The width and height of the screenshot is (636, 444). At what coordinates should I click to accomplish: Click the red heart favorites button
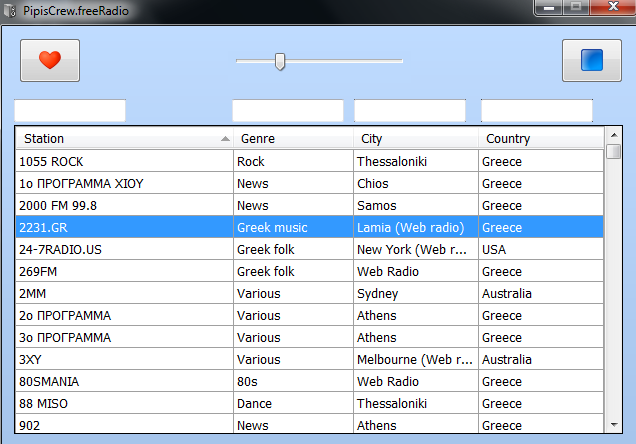click(50, 60)
